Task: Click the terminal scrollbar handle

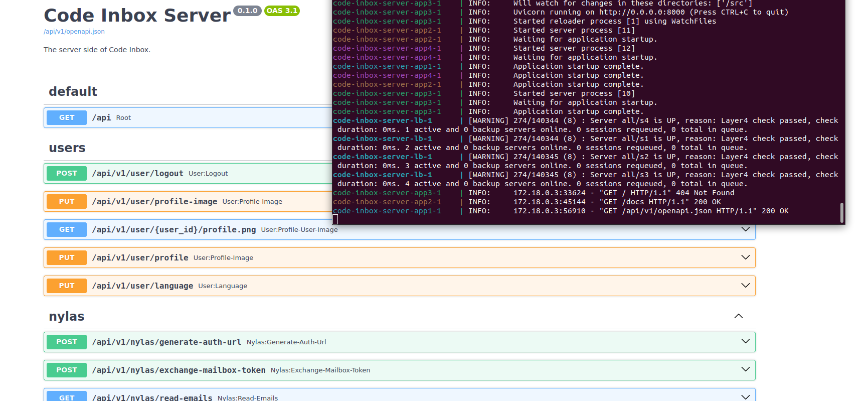Action: point(842,212)
